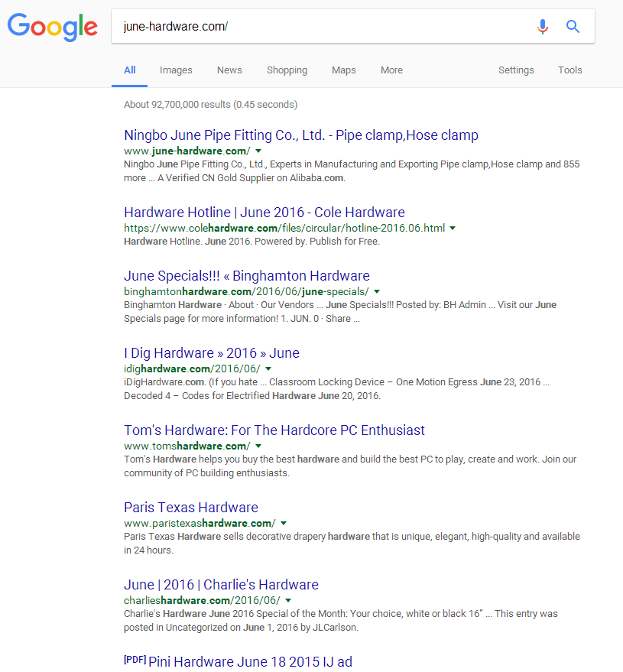Screen dimensions: 623x672
Task: Click snippet 'A Verified CN Gold Supplier on Alibaba.com'
Action: point(251,178)
